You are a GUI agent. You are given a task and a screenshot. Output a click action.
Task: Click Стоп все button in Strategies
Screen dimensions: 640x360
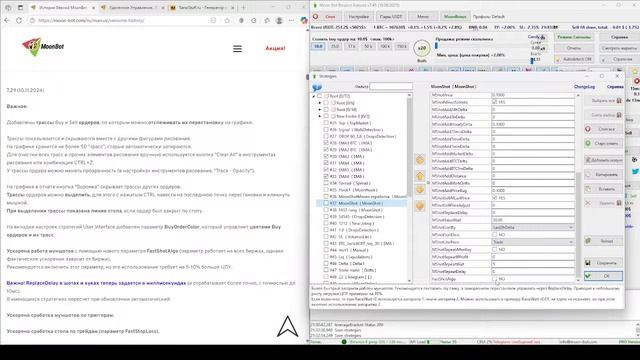pos(603,129)
